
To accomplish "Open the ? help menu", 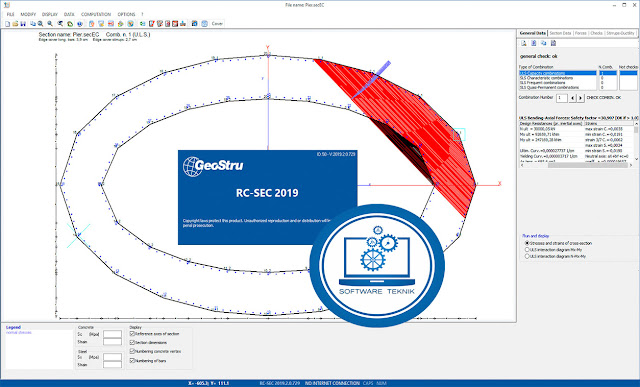I will point(142,14).
